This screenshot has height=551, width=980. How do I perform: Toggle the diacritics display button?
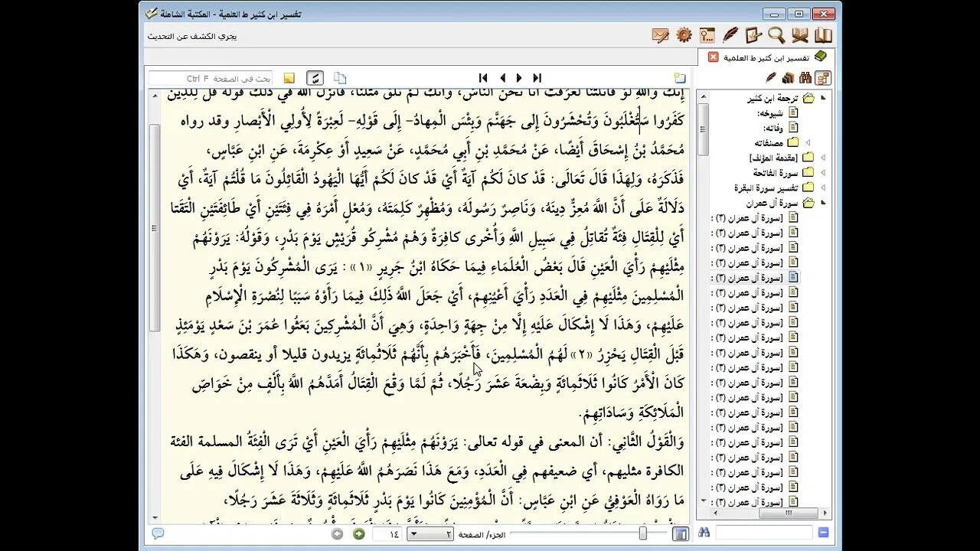tap(315, 78)
